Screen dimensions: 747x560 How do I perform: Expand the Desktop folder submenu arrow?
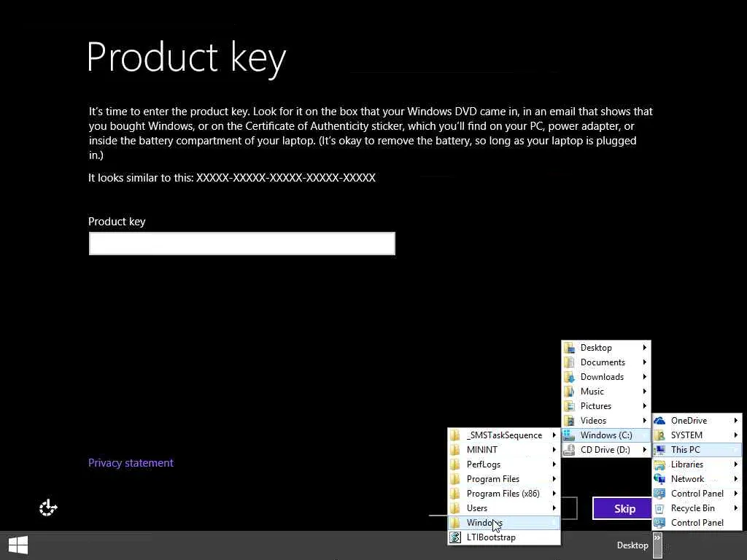tap(645, 348)
